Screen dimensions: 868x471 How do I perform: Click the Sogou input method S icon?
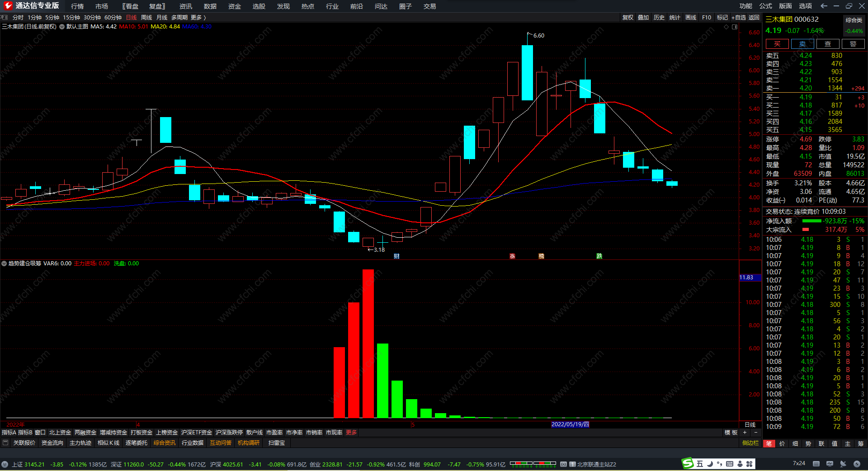[688, 463]
